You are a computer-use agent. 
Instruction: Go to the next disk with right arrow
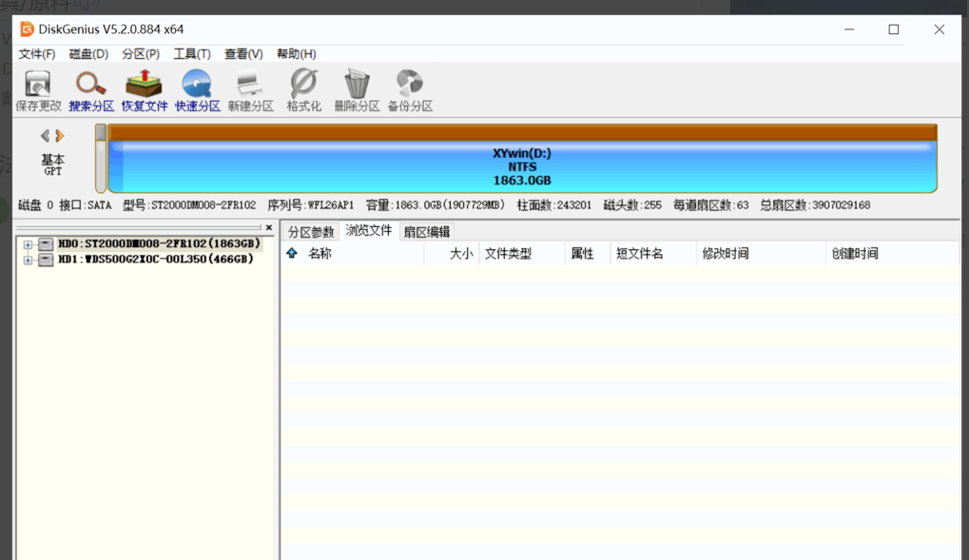pos(60,136)
